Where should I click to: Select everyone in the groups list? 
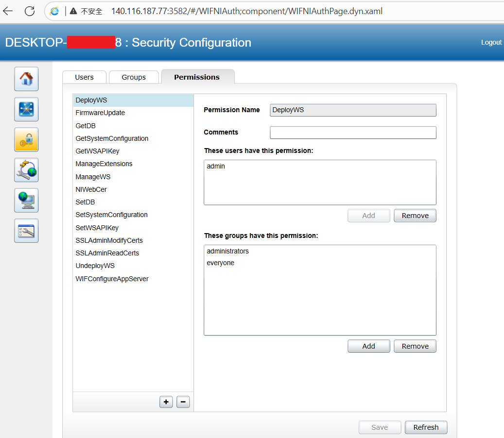320,263
